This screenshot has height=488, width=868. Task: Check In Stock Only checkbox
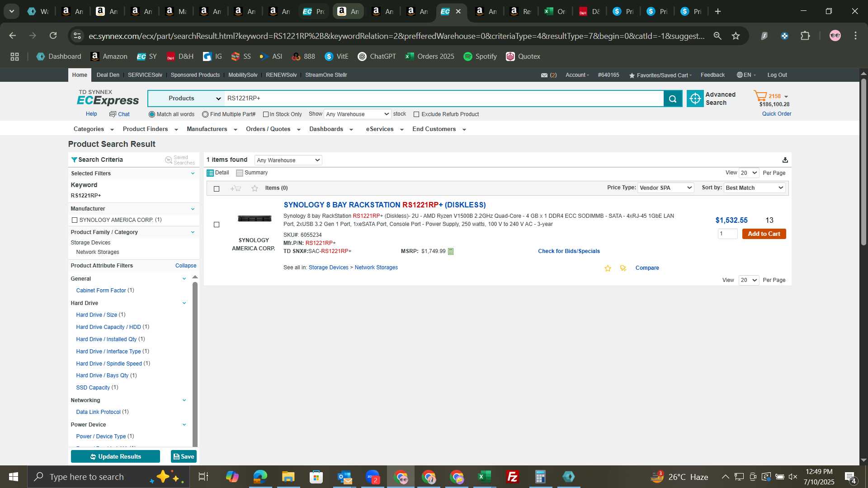(x=266, y=114)
